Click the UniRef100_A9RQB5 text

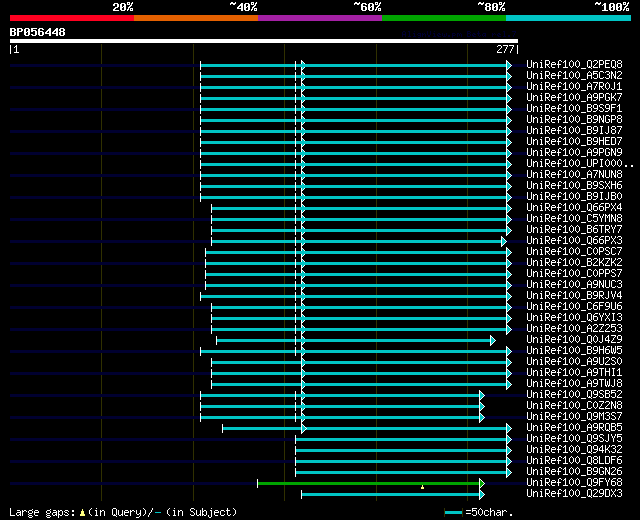[574, 428]
